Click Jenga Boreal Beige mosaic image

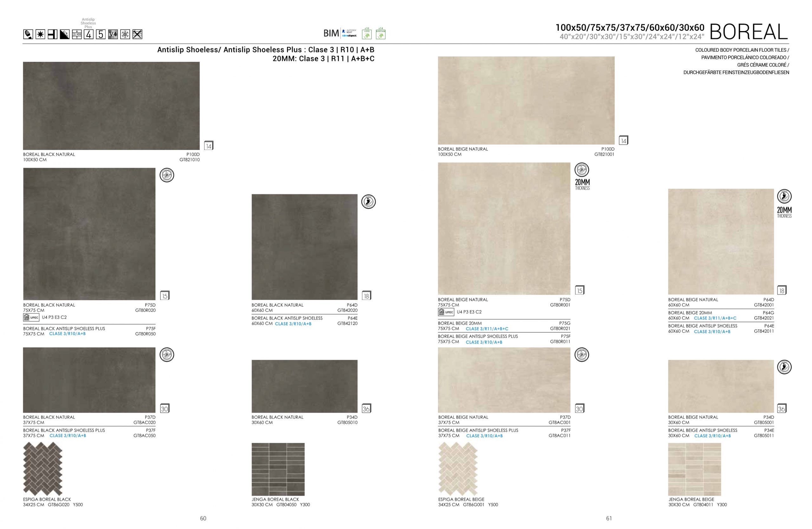[695, 469]
